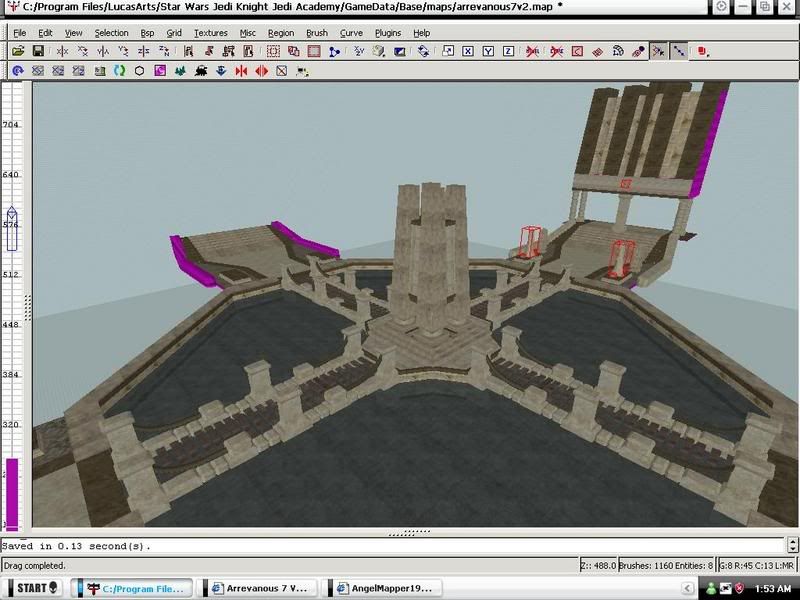800x600 pixels.
Task: Click the Select Complete Tall icon
Action: (188, 51)
